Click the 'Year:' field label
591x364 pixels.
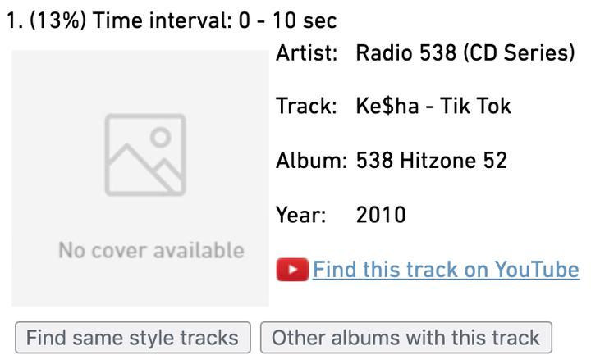[x=301, y=216]
